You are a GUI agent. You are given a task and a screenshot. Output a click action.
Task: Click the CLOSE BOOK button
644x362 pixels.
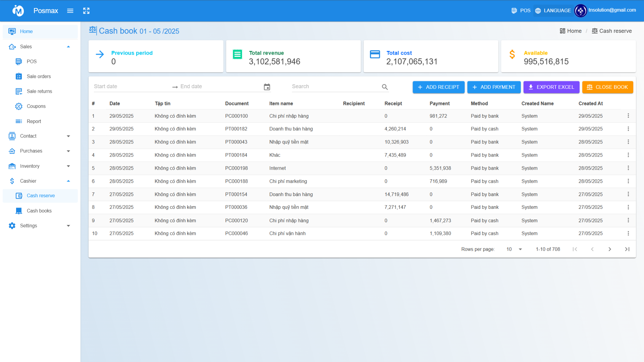pyautogui.click(x=607, y=87)
